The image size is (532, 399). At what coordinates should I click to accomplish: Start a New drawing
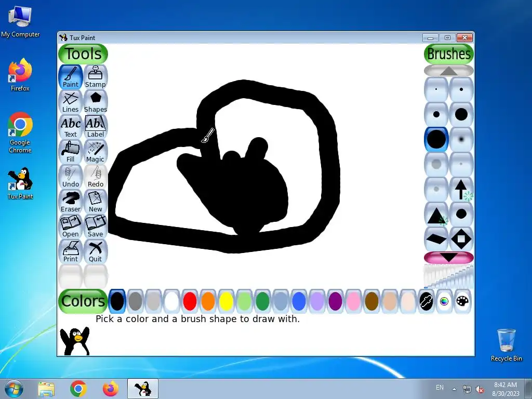96,202
